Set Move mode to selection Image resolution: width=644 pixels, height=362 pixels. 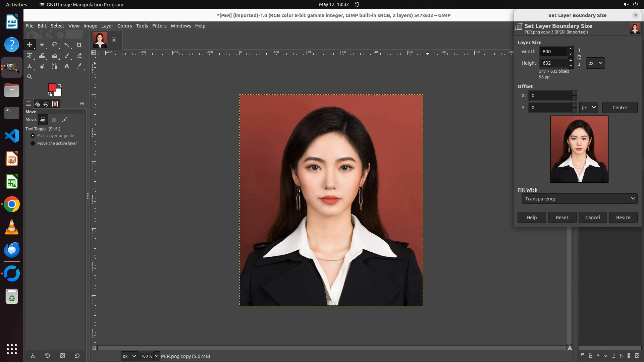point(54,120)
